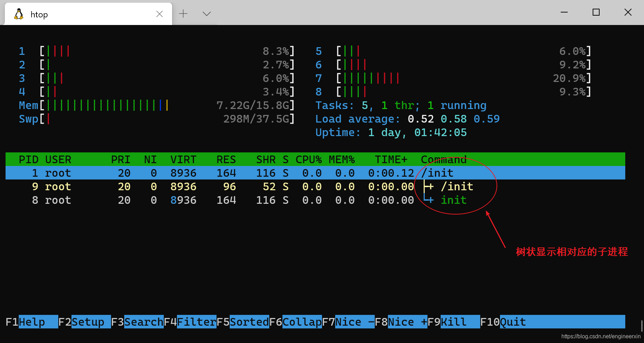644x343 pixels.
Task: Select the PID 9 /init child process
Action: 315,186
